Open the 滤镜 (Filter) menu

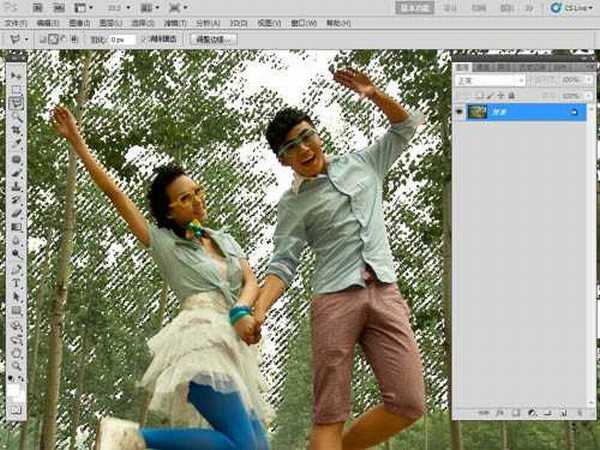(x=177, y=21)
